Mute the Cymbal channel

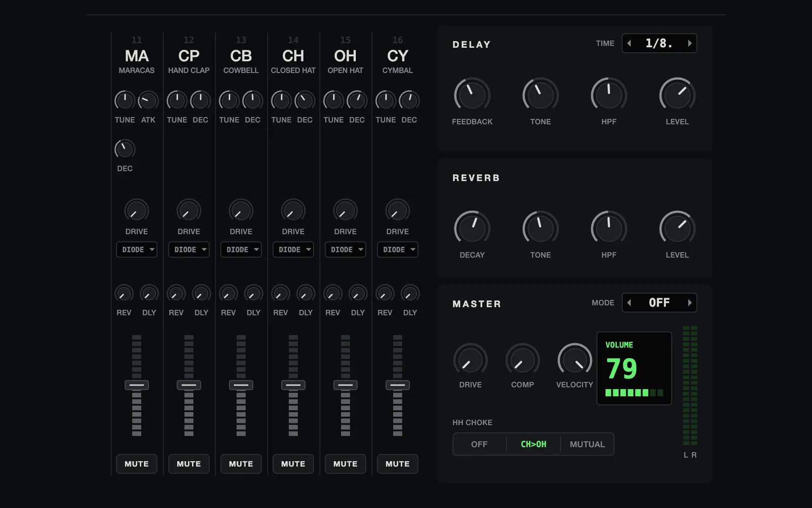(x=397, y=464)
